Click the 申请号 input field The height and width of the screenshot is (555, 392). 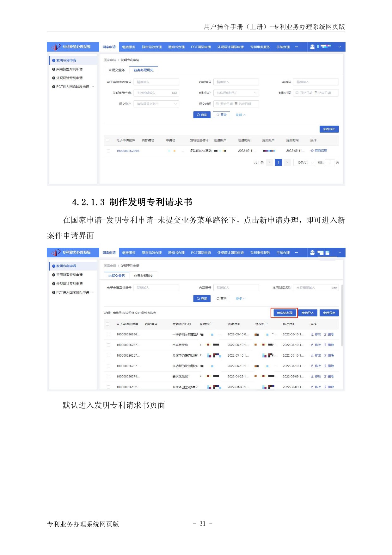pyautogui.click(x=315, y=82)
